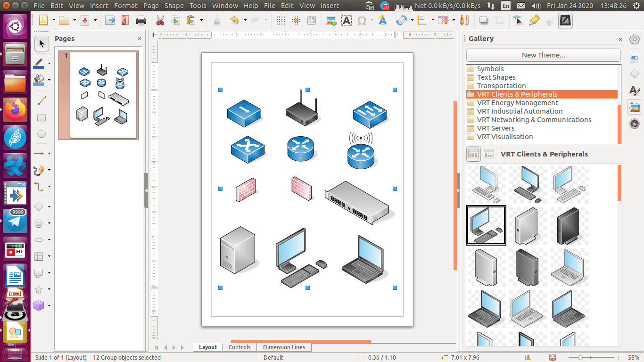
Task: Open the Format menu
Action: [125, 6]
